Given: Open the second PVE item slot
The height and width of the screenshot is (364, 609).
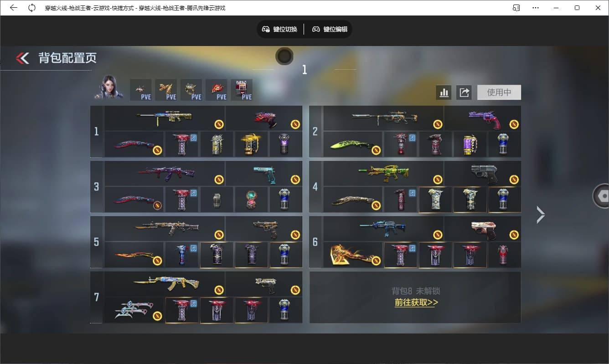Looking at the screenshot, I should click(x=166, y=90).
